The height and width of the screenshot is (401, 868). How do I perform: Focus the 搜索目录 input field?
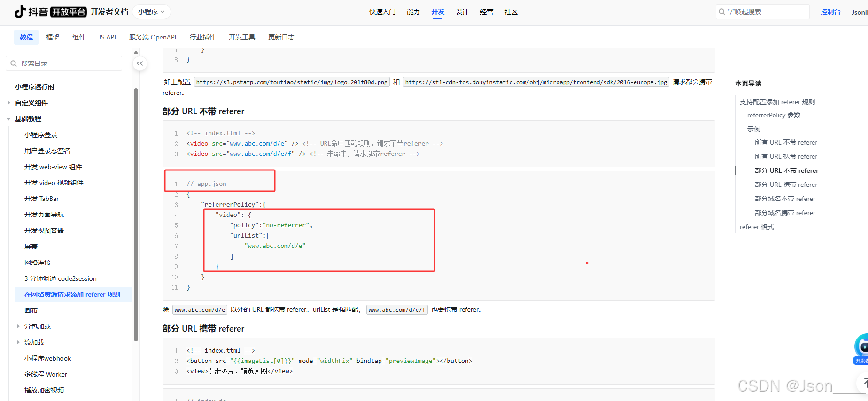(64, 63)
